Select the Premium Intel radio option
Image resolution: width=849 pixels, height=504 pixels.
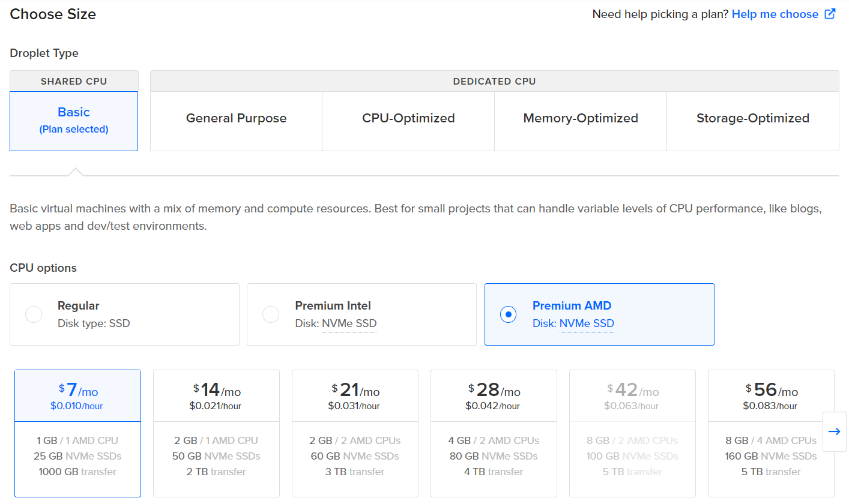(x=271, y=314)
